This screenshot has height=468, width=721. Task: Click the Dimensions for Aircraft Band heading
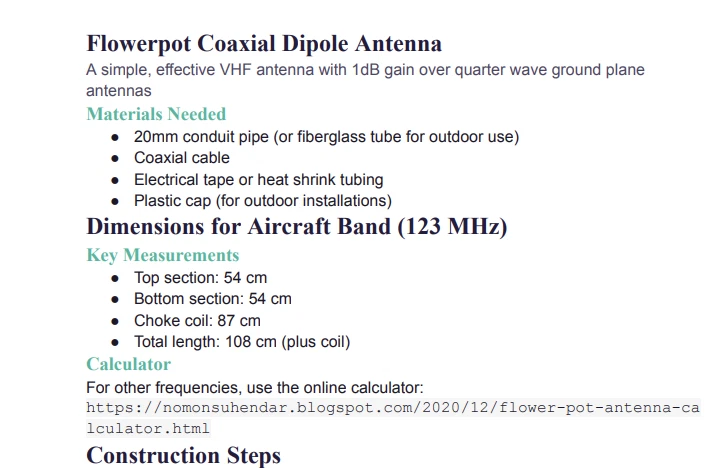pos(297,227)
